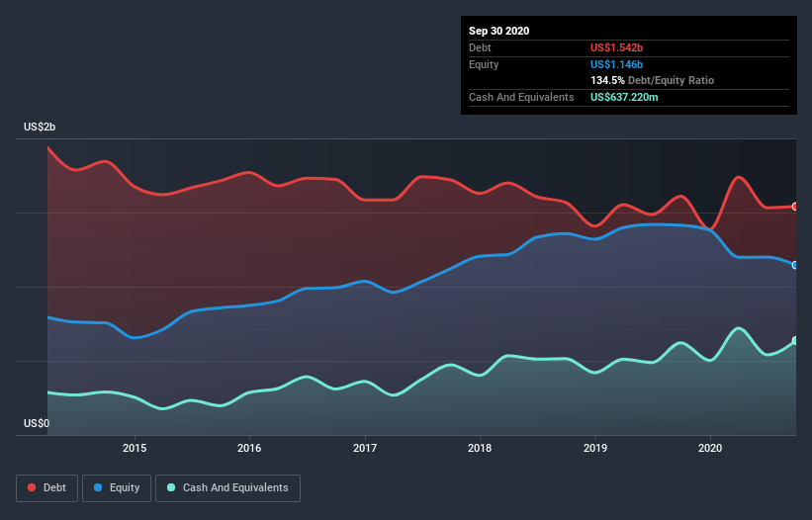
Task: Select the 2016 axis label
Action: [249, 448]
